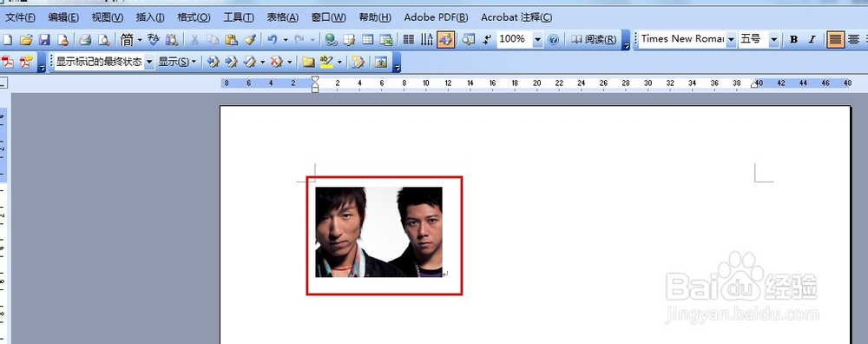Undo the last action
Image resolution: width=868 pixels, height=344 pixels.
(x=272, y=40)
